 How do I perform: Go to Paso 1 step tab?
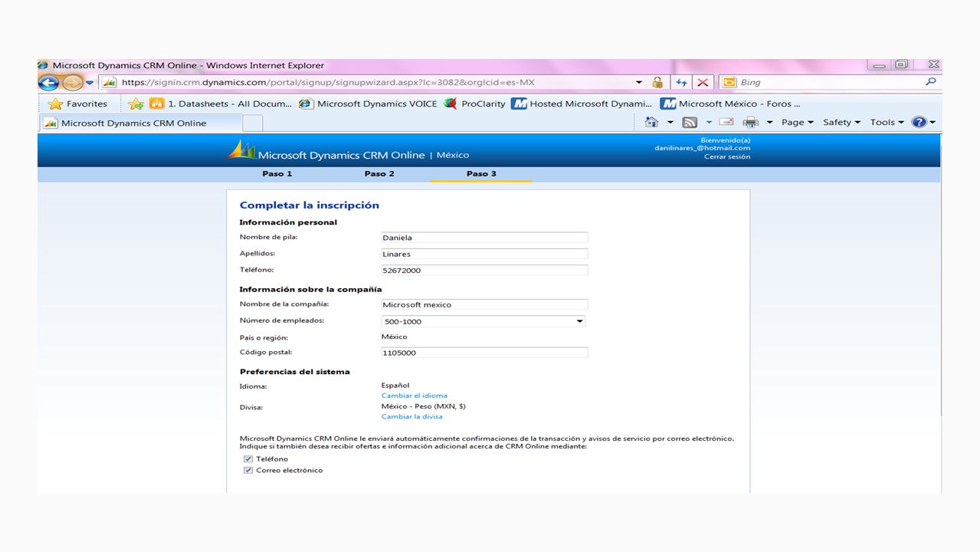(x=277, y=174)
